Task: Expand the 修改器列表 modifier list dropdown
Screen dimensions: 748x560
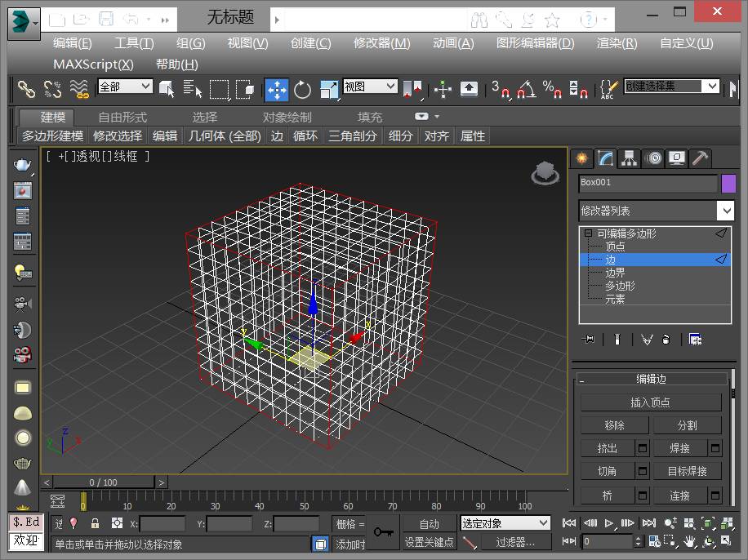Action: 657,211
